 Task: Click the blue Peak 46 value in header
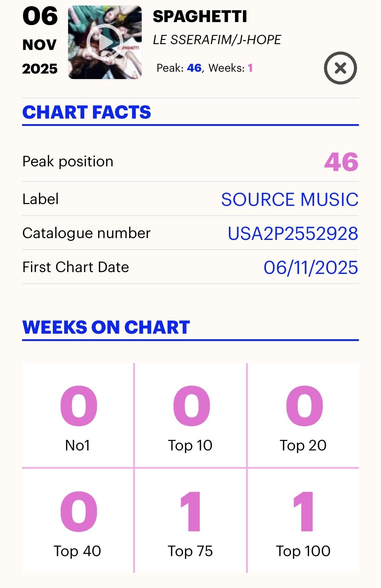click(194, 68)
